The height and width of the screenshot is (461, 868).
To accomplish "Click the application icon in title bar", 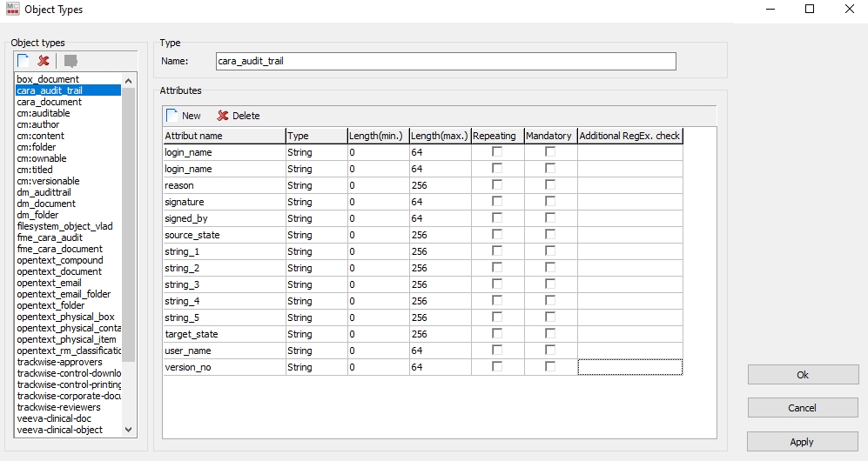I will tap(12, 9).
